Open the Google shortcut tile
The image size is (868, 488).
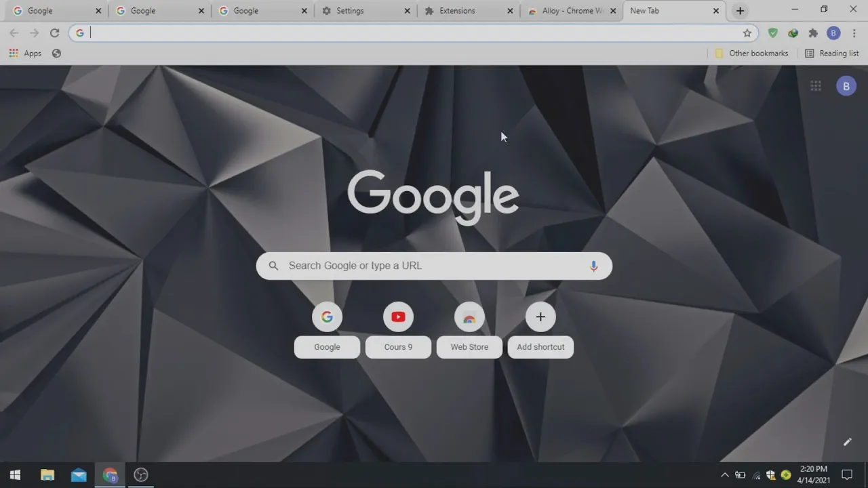(327, 330)
